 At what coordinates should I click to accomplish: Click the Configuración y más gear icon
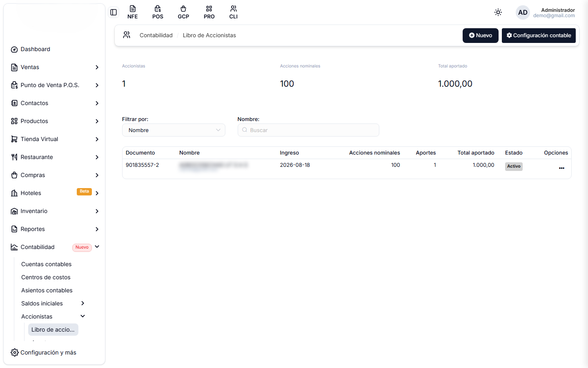pos(15,352)
